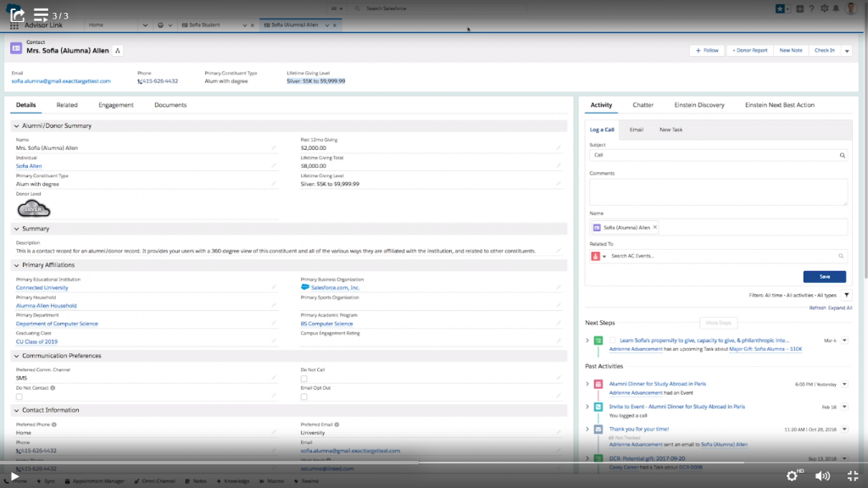Click the Donor Report button
This screenshot has height=488, width=868.
click(750, 51)
